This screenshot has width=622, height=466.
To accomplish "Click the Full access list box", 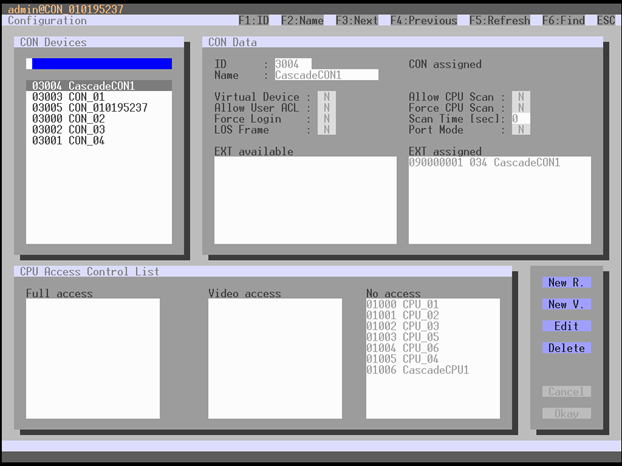I will click(x=93, y=359).
